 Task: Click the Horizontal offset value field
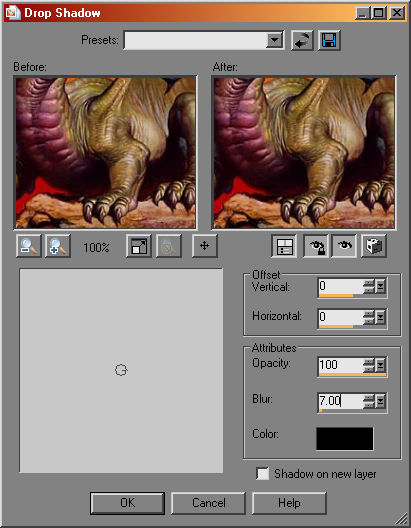pyautogui.click(x=341, y=317)
